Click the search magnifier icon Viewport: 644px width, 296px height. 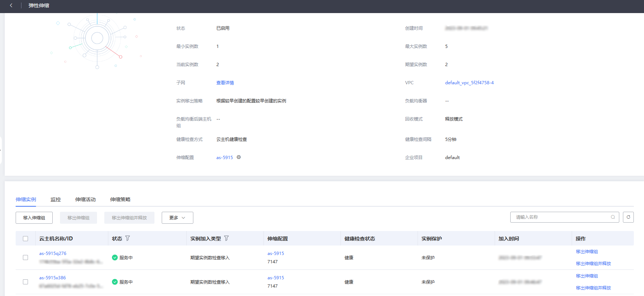(613, 217)
